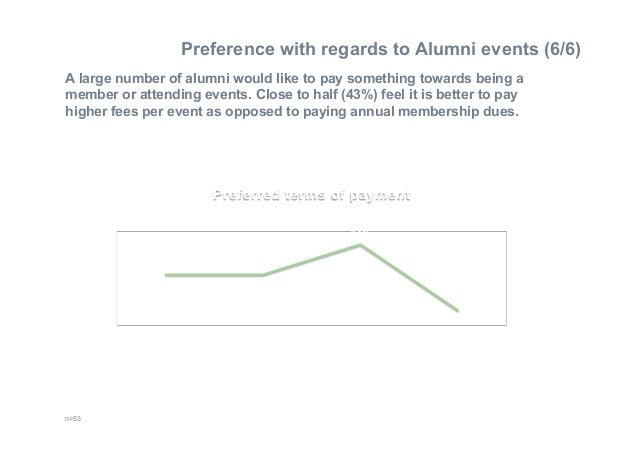
Task: Select the "member or attending events" text line
Action: (159, 94)
